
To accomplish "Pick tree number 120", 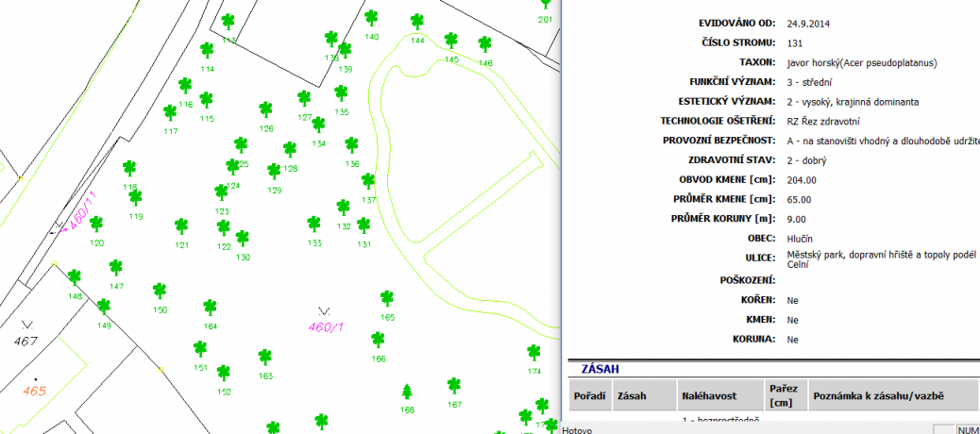I will [96, 224].
